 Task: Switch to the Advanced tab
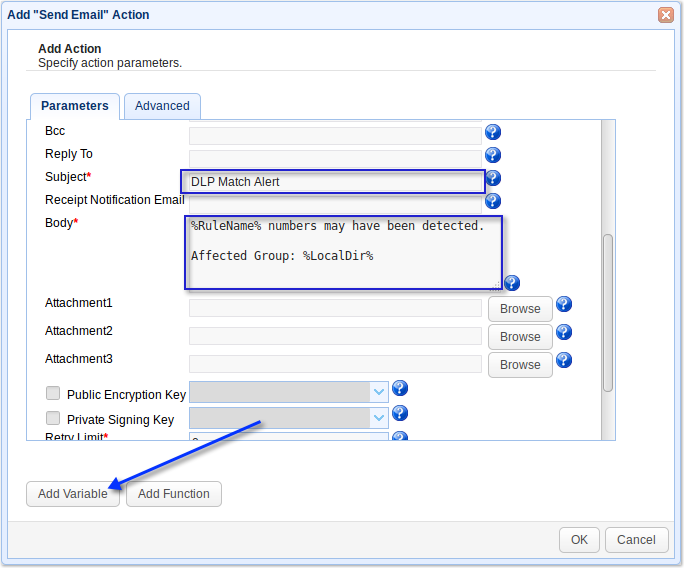162,106
